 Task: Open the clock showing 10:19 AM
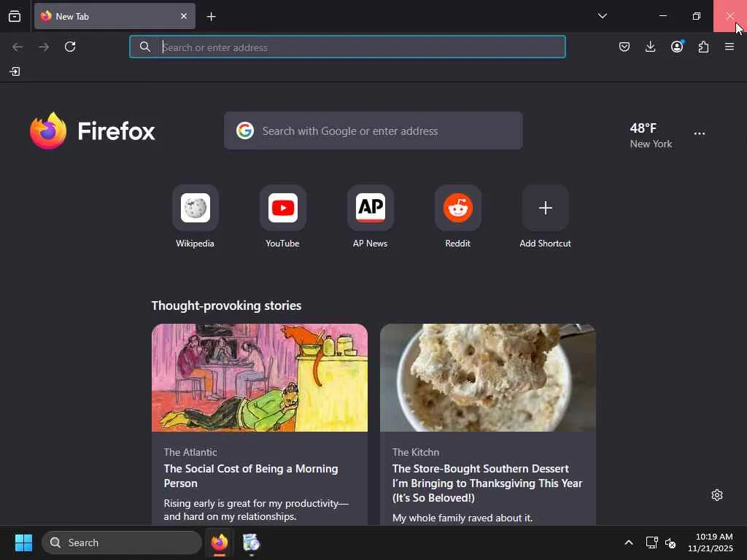(711, 542)
